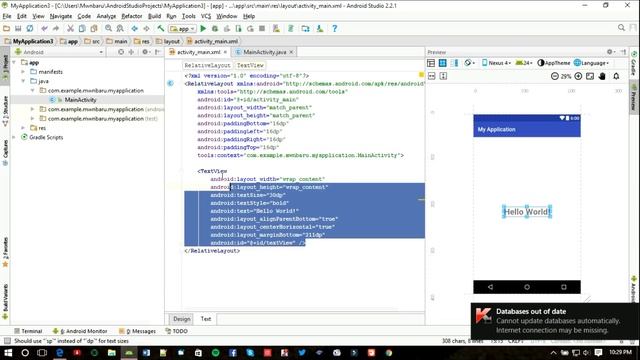The height and width of the screenshot is (360, 640).
Task: Click the Make Project hammer icon
Action: (x=161, y=29)
